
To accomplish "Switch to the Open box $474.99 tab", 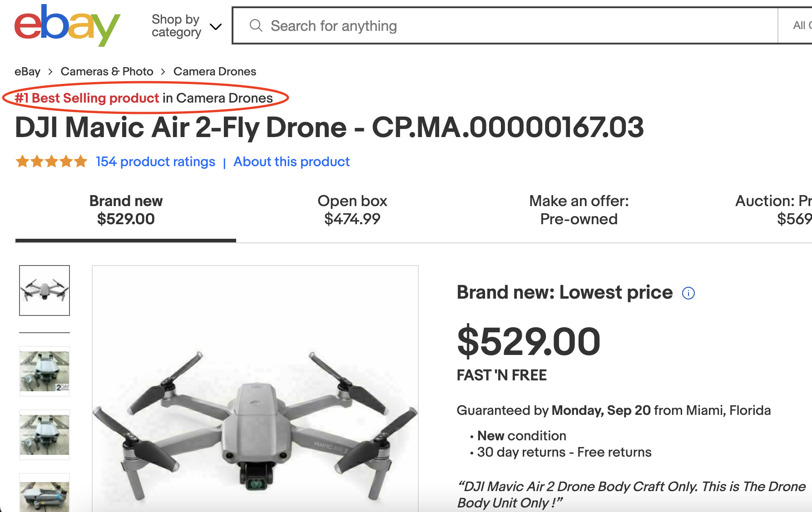I will coord(352,210).
